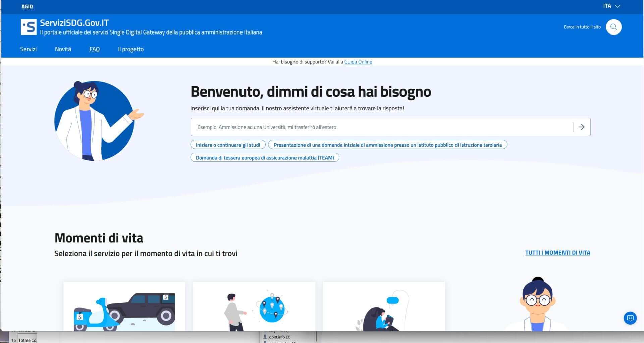Open the chat assistant bubble icon
Screen dimensions: 644x343
point(630,318)
